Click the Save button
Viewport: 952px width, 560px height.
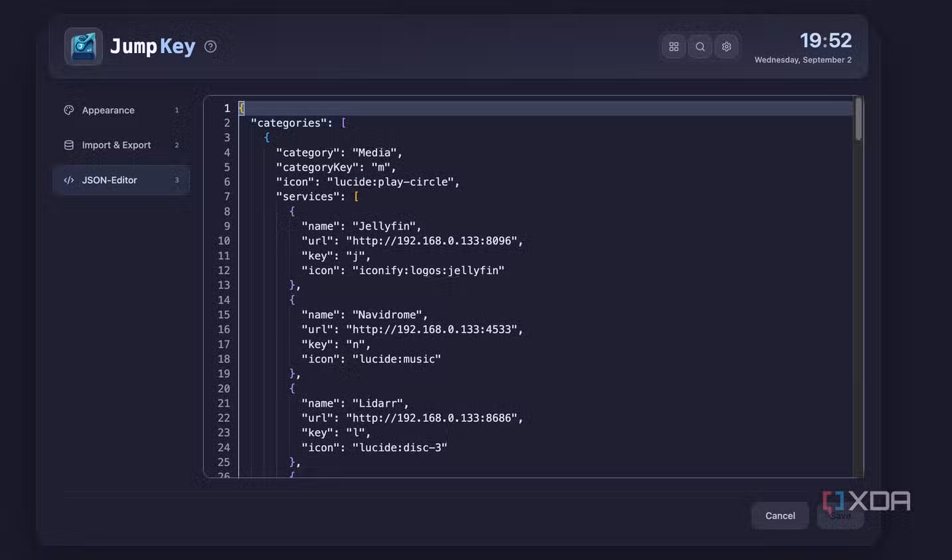tap(840, 516)
